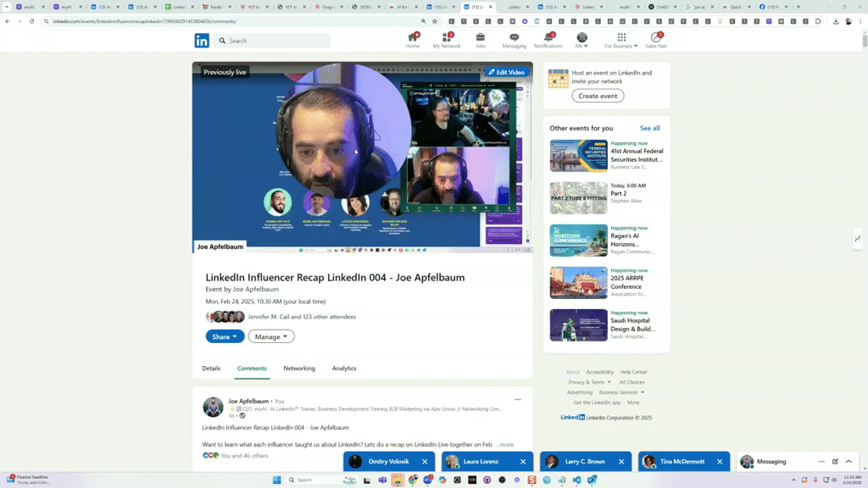The image size is (868, 488).
Task: Open the post options three-dot menu
Action: [x=518, y=400]
